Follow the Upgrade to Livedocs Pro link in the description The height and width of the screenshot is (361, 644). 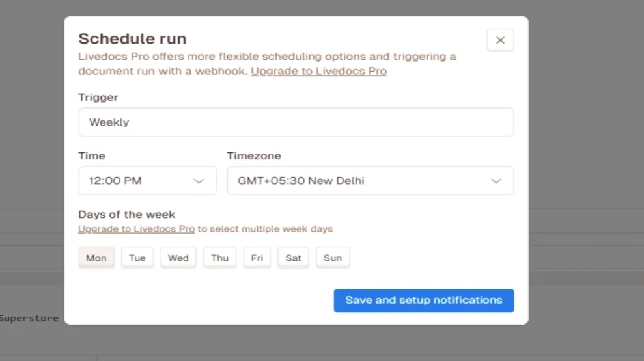pyautogui.click(x=318, y=71)
